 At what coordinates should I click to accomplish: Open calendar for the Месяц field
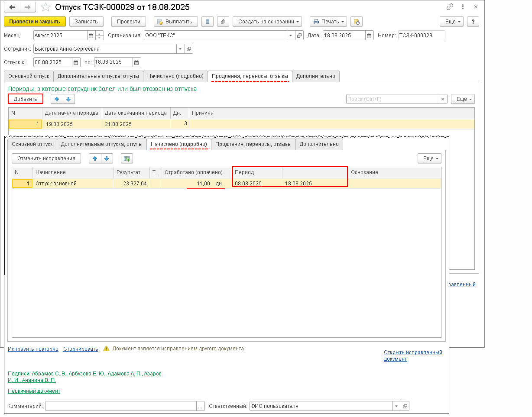pyautogui.click(x=91, y=36)
